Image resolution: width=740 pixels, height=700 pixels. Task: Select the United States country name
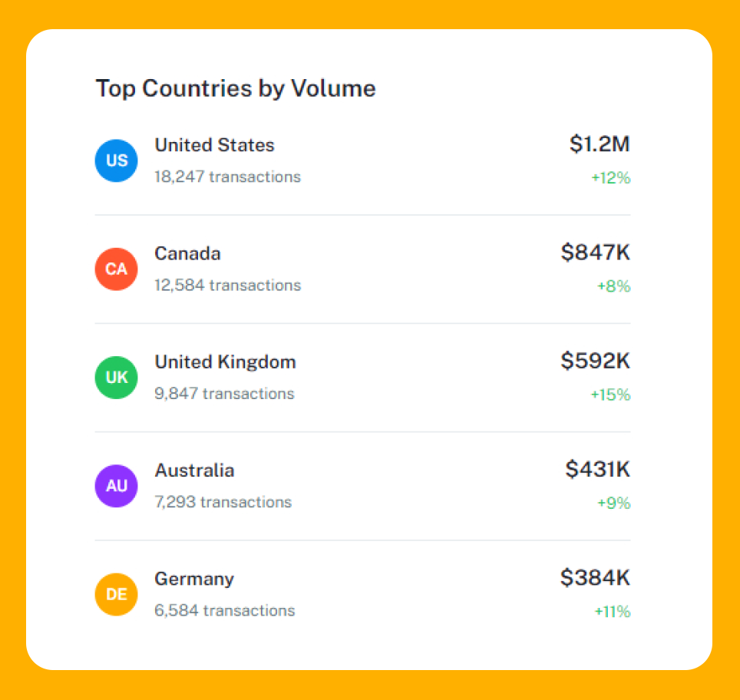coord(214,145)
